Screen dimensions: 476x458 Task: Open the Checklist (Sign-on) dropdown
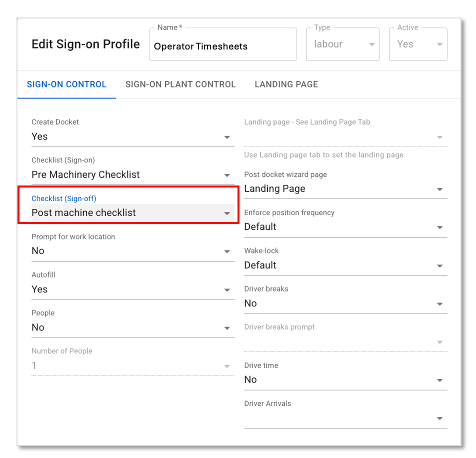132,175
